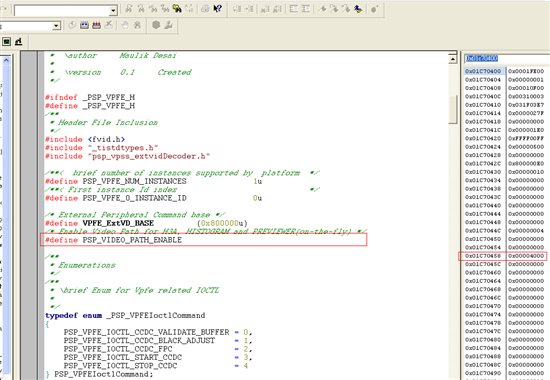Click the 'Enumerations' comment
Screen dimensions: 550x380
87,265
